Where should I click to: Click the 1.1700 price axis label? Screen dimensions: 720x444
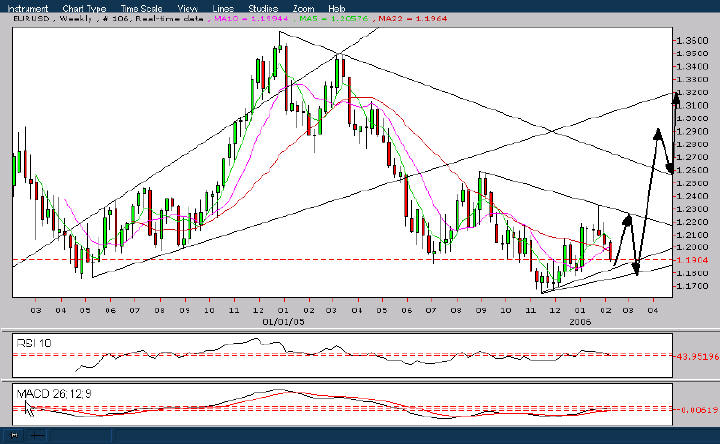click(x=692, y=286)
